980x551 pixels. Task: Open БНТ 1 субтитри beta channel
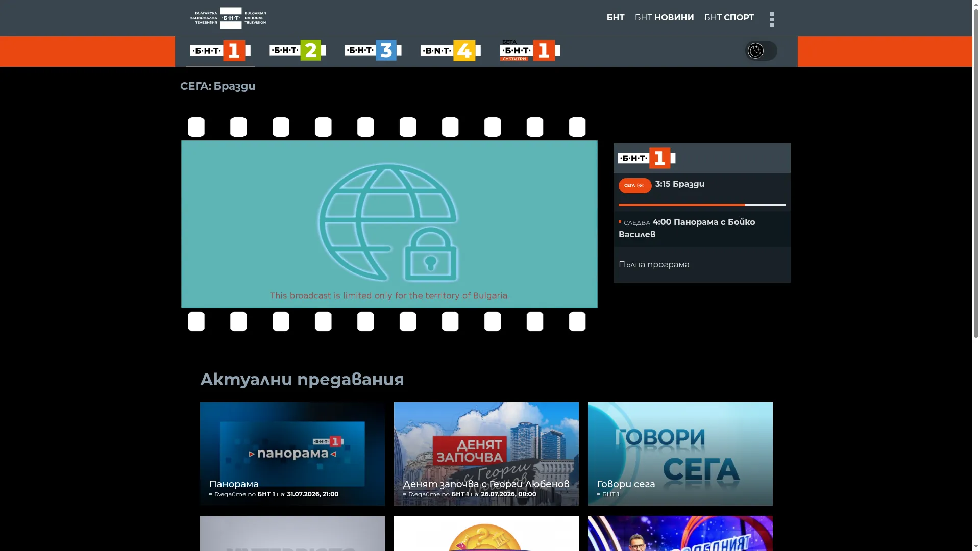530,51
